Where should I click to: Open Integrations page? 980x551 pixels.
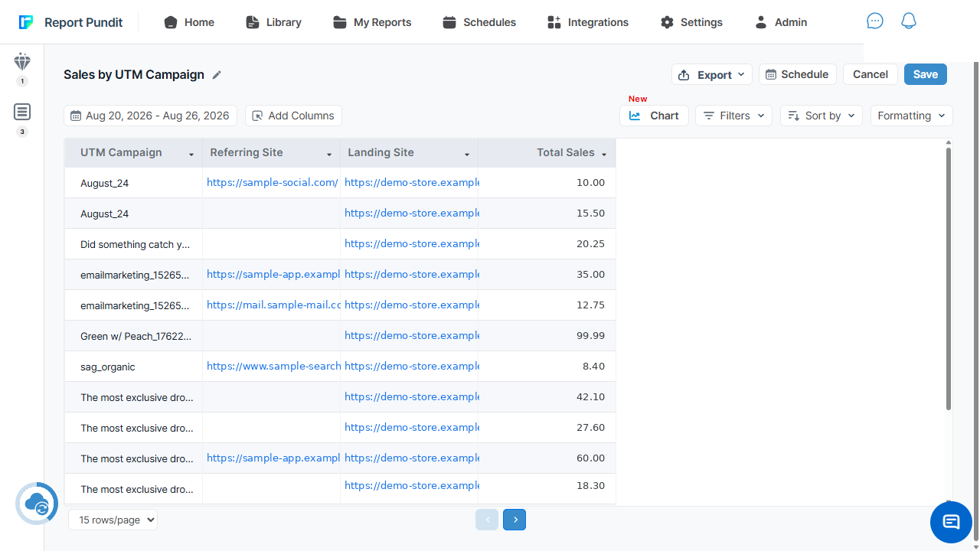(x=588, y=22)
